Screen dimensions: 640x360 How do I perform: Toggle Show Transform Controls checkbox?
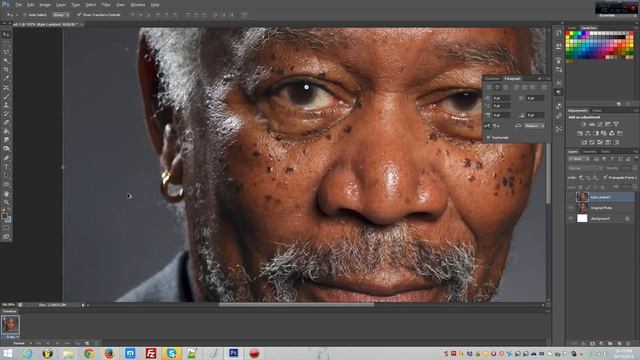coord(79,15)
